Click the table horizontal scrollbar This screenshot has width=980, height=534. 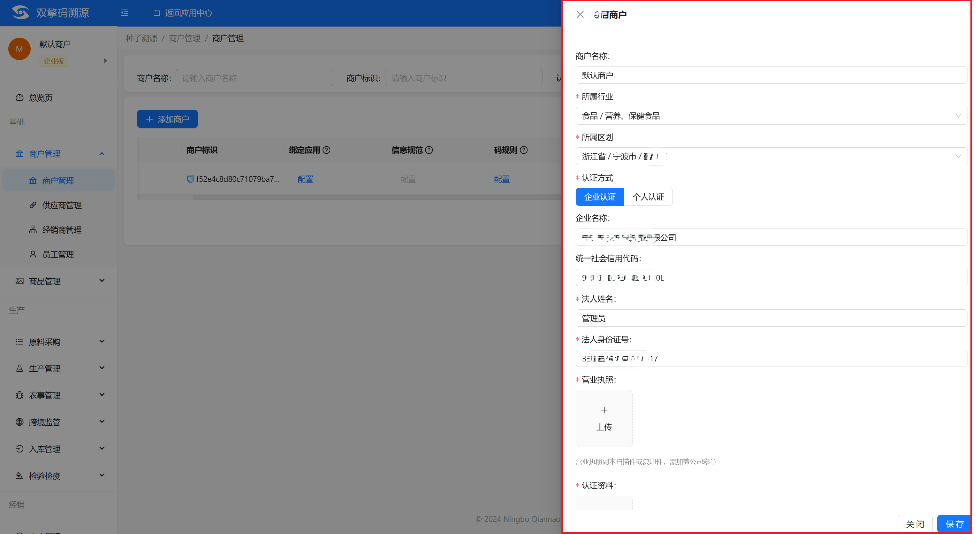tap(376, 197)
